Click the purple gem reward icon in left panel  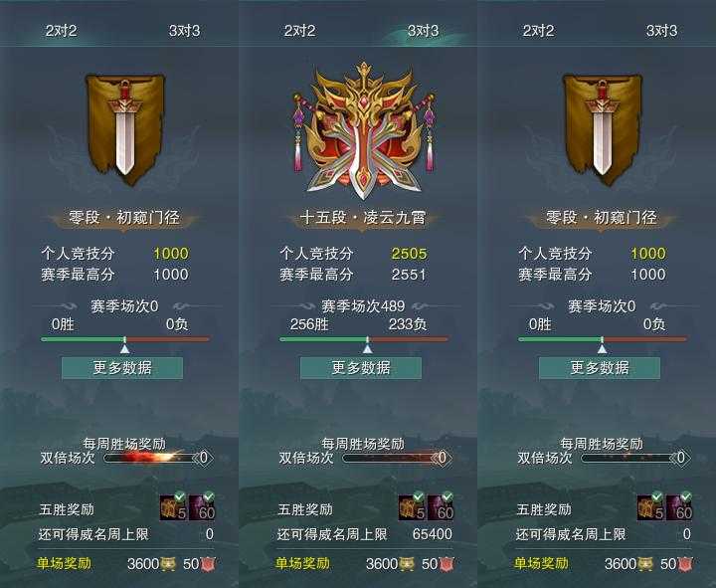[x=202, y=507]
